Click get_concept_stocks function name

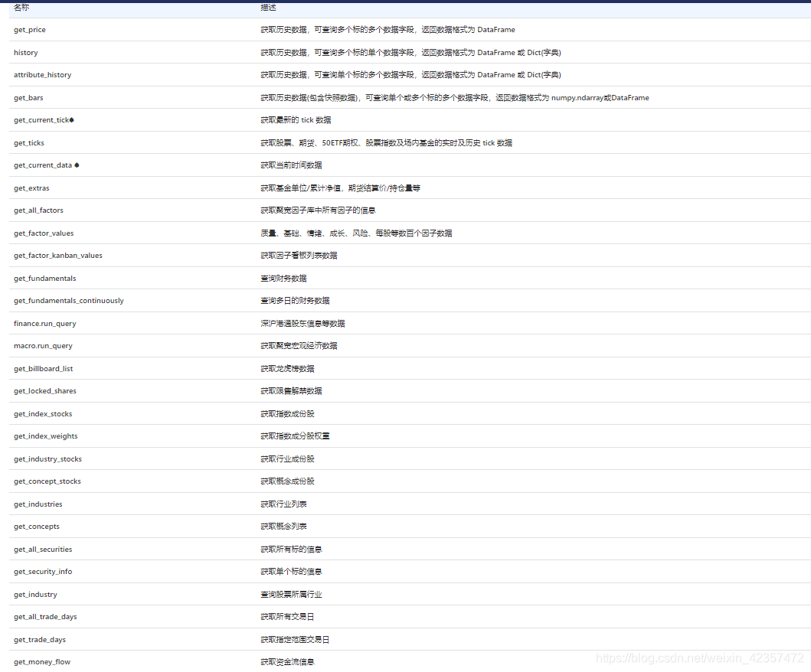(47, 481)
